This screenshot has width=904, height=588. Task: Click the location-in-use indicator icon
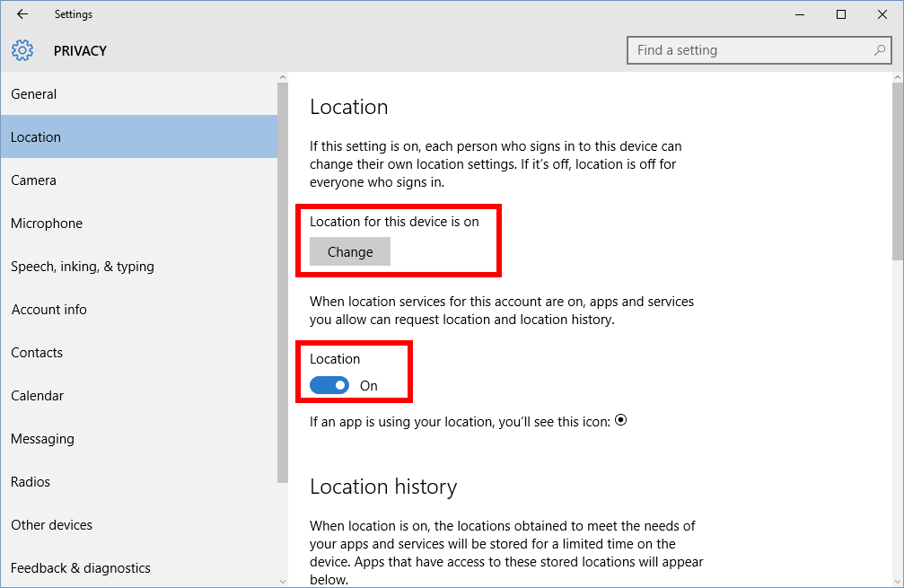(620, 420)
